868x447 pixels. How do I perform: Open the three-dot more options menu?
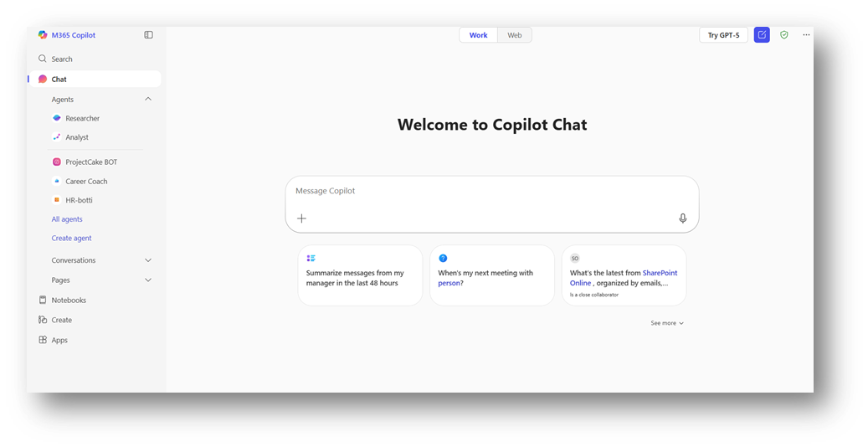(x=806, y=35)
